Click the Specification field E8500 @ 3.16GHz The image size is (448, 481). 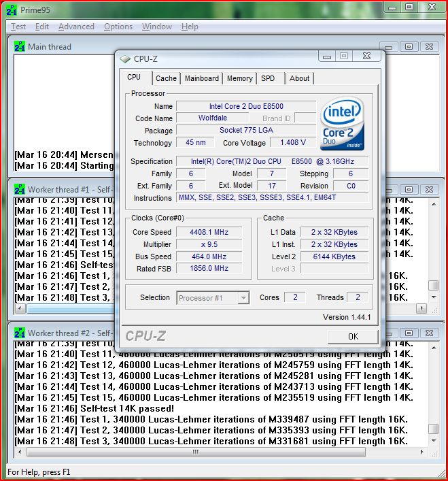point(272,161)
